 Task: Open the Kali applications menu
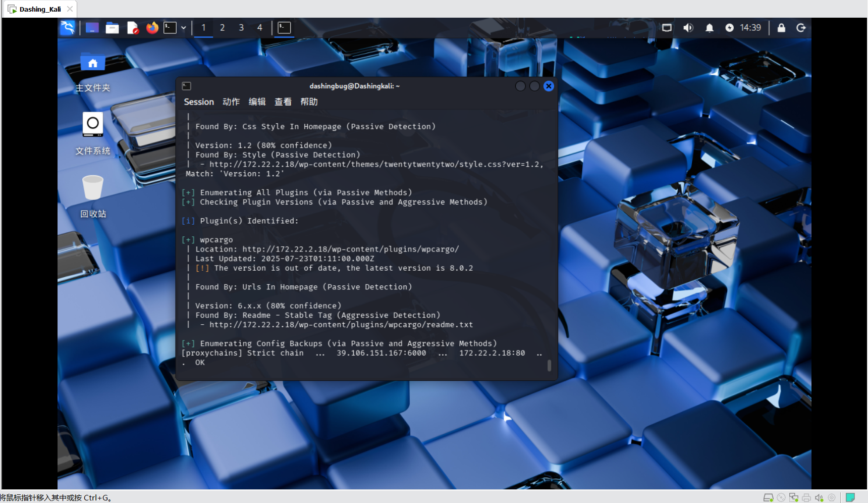coord(68,28)
